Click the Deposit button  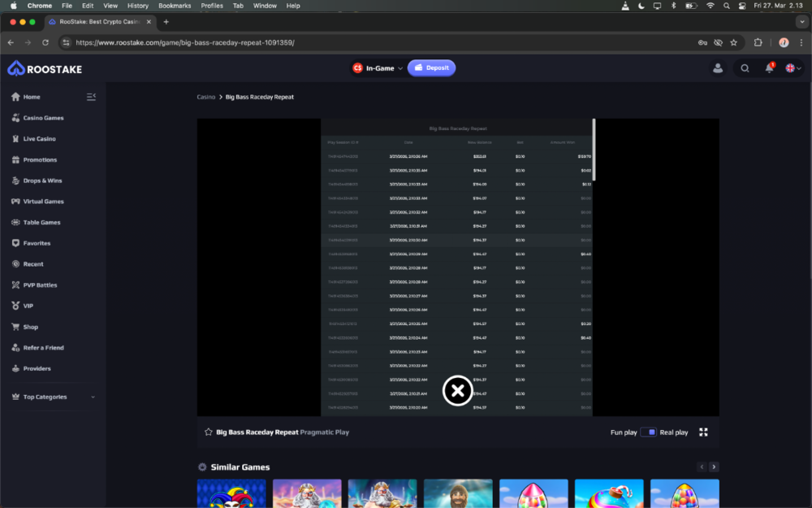pos(431,68)
